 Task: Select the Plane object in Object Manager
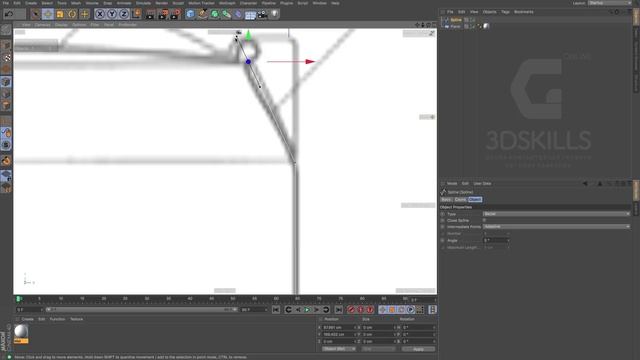coord(455,26)
